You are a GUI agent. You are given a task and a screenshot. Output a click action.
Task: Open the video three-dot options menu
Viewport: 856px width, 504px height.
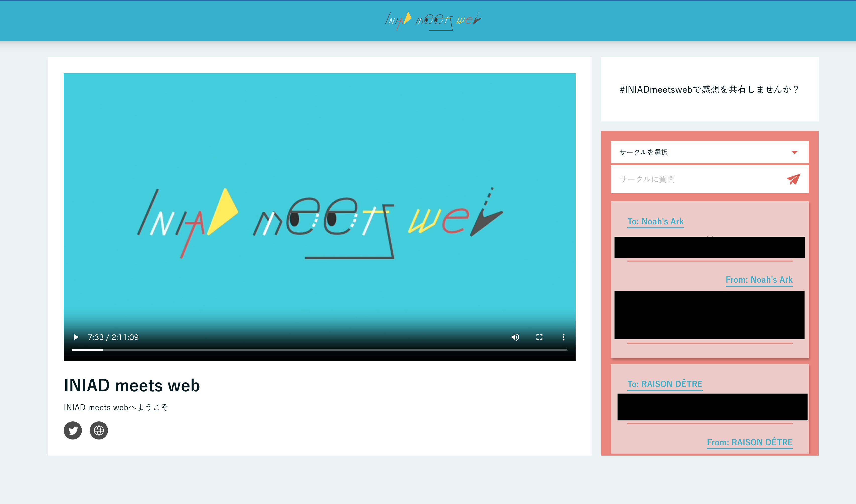click(564, 337)
